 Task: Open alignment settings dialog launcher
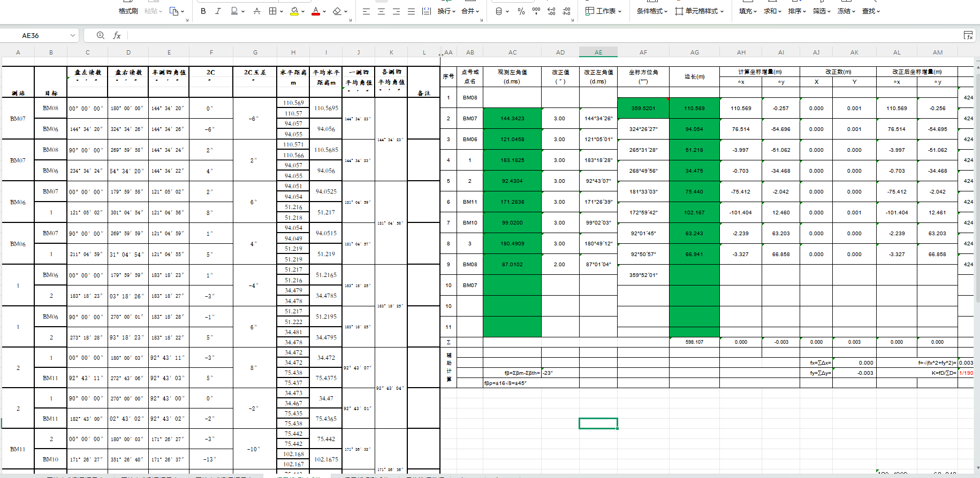click(482, 20)
